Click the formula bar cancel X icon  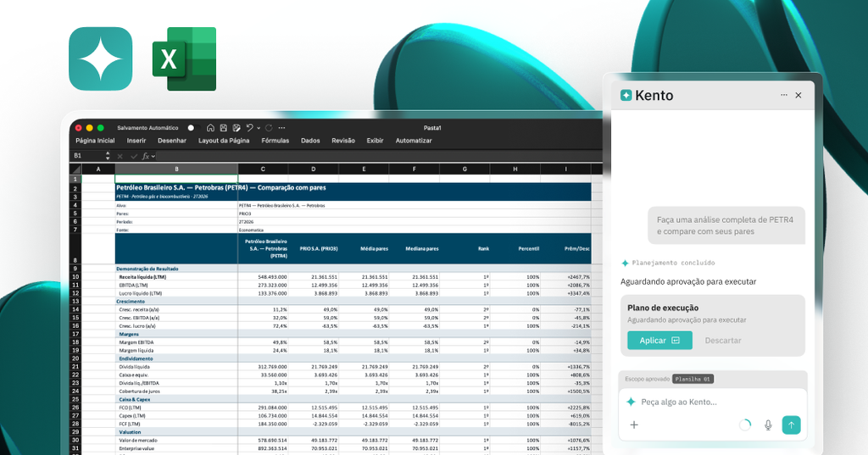[x=120, y=156]
